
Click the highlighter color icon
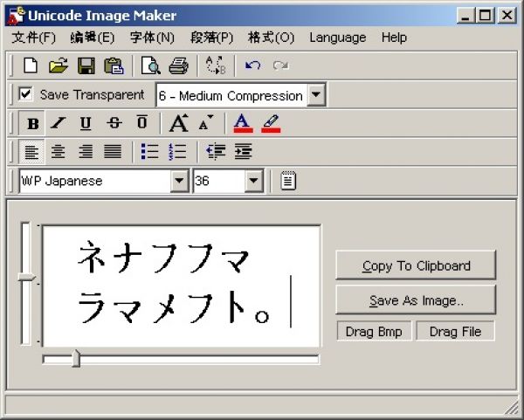[x=271, y=123]
